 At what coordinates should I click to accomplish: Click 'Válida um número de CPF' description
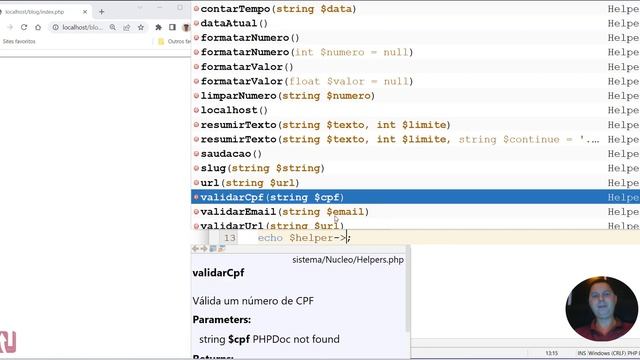tap(253, 301)
